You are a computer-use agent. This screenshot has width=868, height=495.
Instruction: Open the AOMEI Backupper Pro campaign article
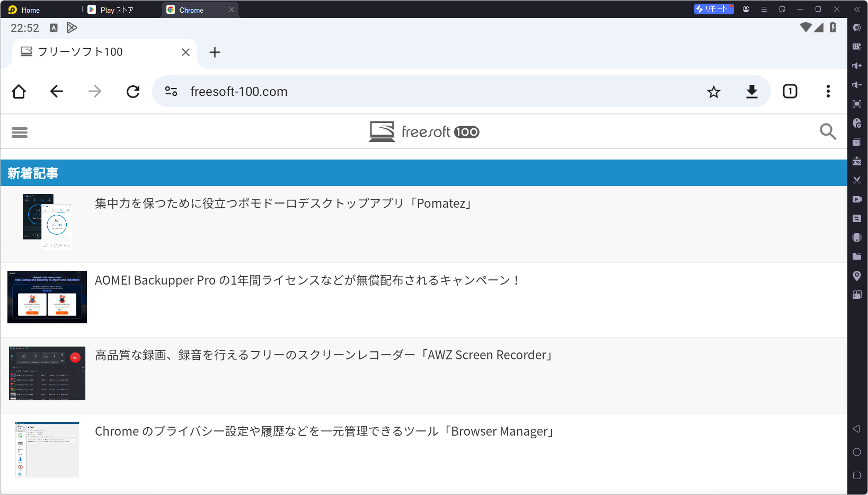(x=307, y=280)
